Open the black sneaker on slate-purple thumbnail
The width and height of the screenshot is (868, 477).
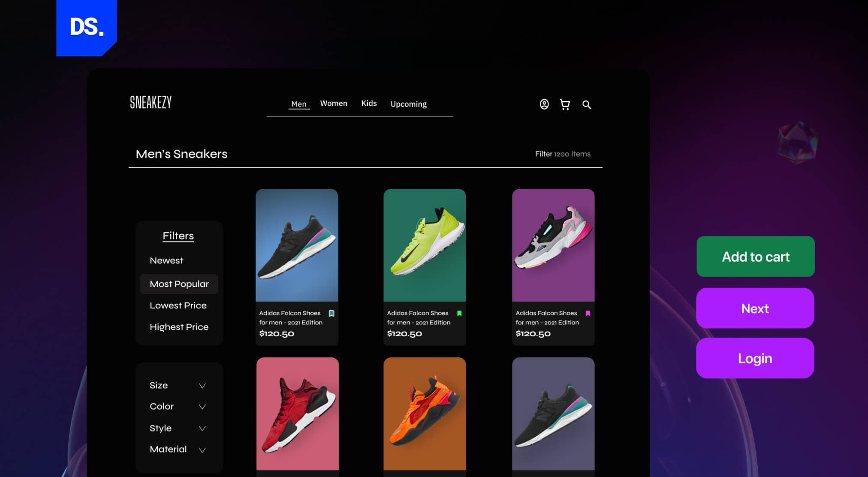[x=553, y=414]
